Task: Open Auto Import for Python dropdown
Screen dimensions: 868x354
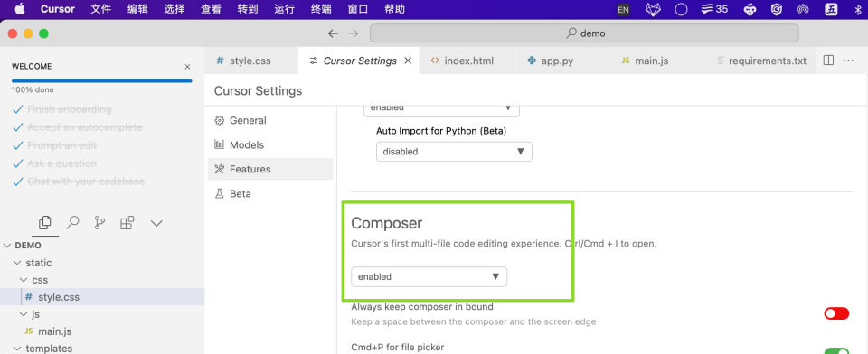Action: [x=454, y=152]
